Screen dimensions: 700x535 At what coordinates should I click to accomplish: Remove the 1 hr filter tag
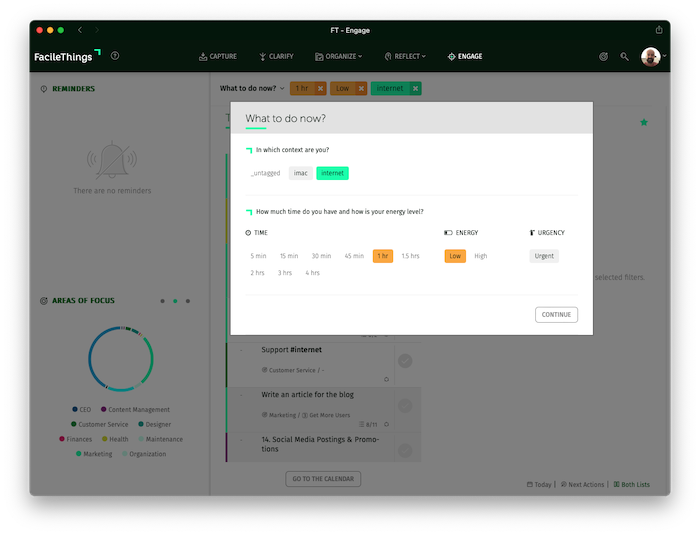[x=320, y=88]
